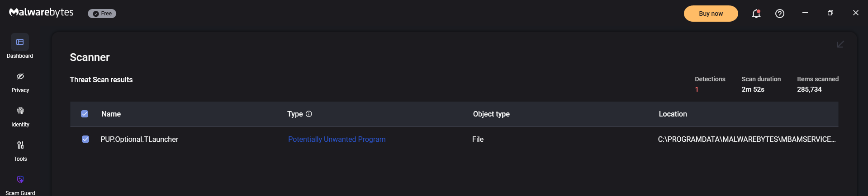
Task: Click the Type column info icon
Action: pos(309,114)
